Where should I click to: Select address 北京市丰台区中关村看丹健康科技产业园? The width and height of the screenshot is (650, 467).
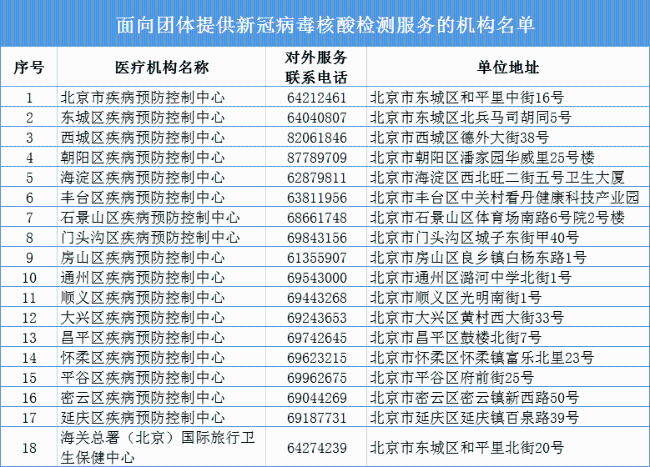tap(504, 198)
